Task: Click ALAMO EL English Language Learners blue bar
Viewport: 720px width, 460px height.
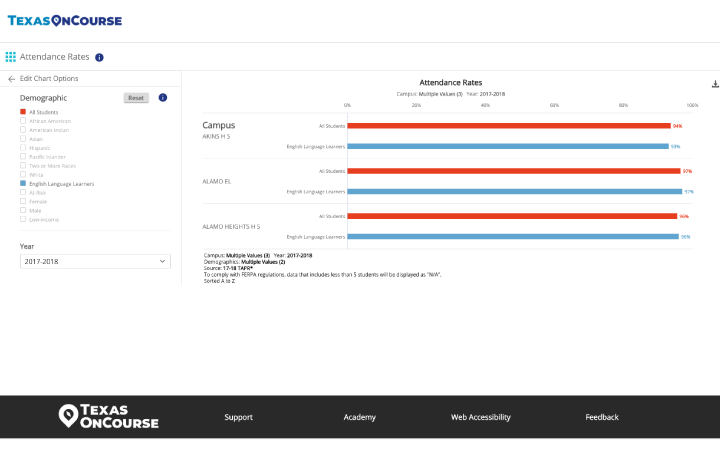Action: [x=514, y=191]
